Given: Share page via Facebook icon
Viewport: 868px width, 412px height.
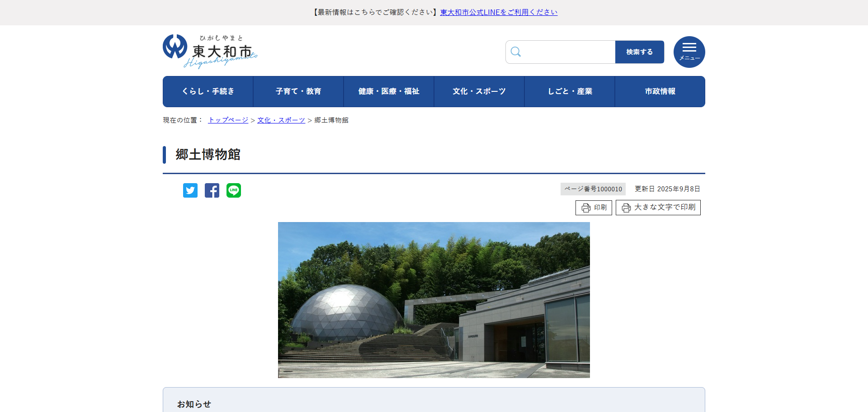Looking at the screenshot, I should pos(212,190).
